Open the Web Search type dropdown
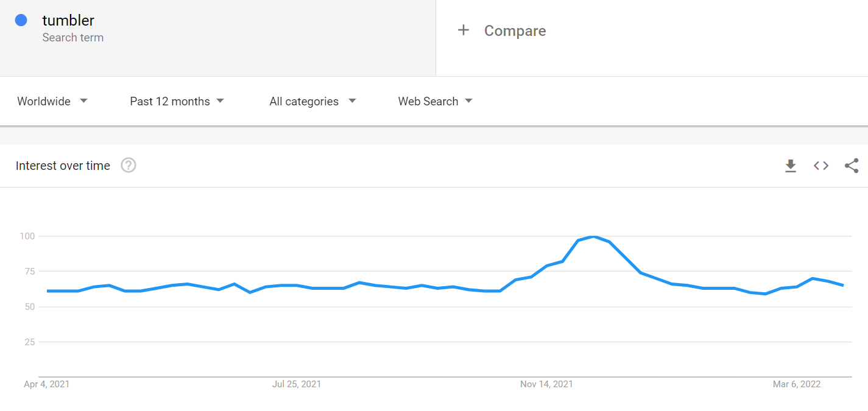 pos(436,102)
